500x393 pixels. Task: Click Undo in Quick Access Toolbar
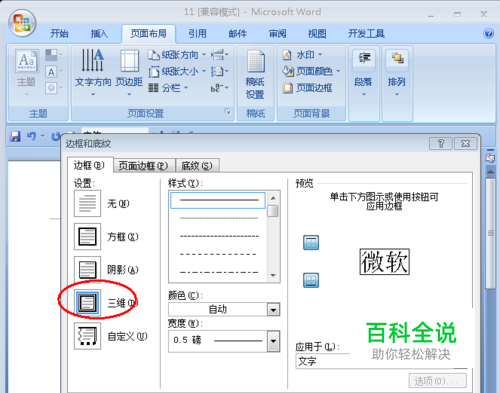32,136
